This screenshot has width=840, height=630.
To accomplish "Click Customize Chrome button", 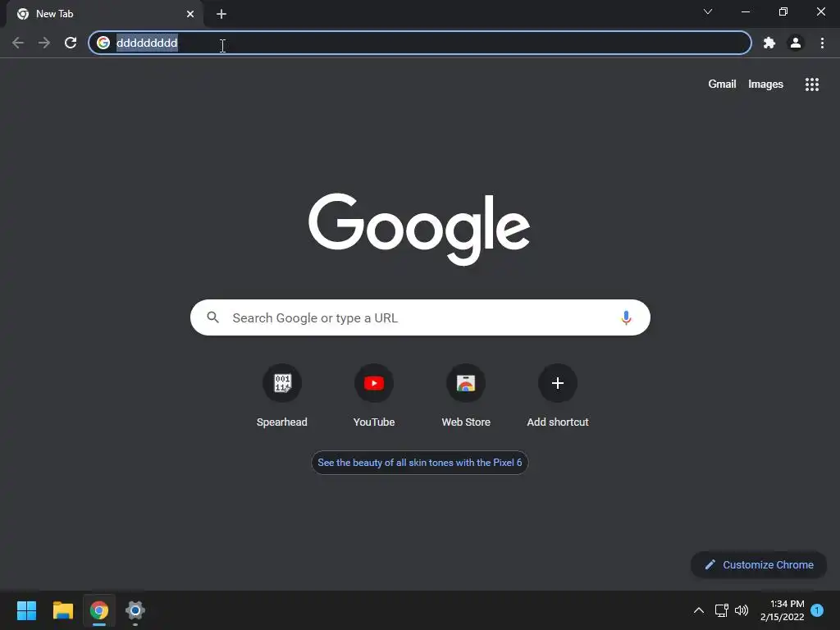I will tap(759, 564).
